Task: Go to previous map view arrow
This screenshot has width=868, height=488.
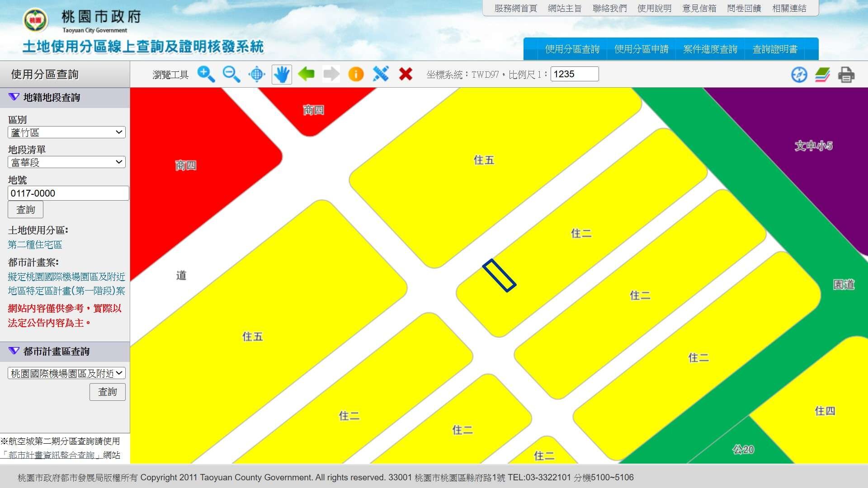Action: 307,74
